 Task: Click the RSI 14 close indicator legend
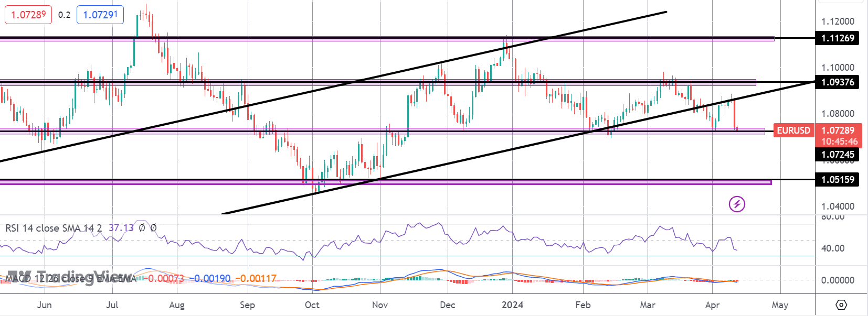click(54, 228)
